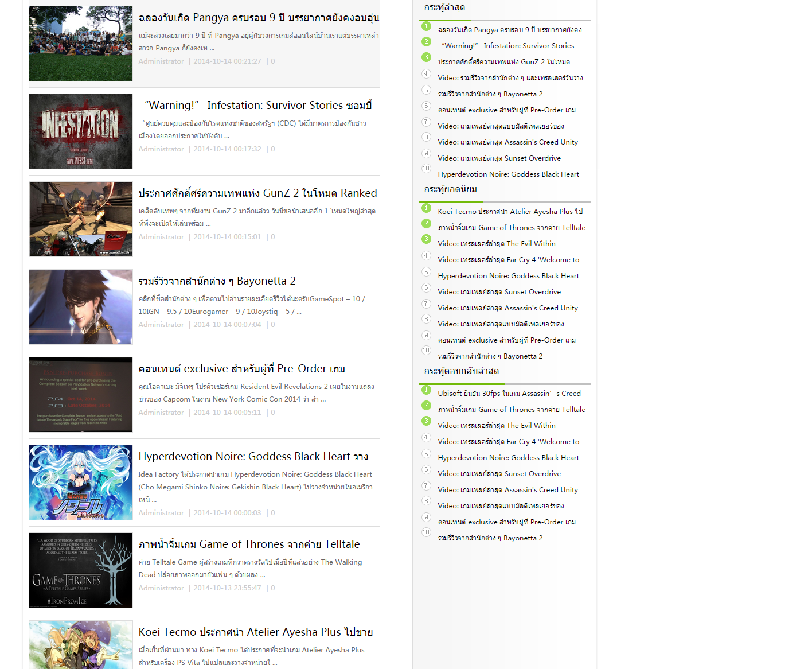Click Administrator author on the Pre-Order article
812x669 pixels.
tap(161, 413)
